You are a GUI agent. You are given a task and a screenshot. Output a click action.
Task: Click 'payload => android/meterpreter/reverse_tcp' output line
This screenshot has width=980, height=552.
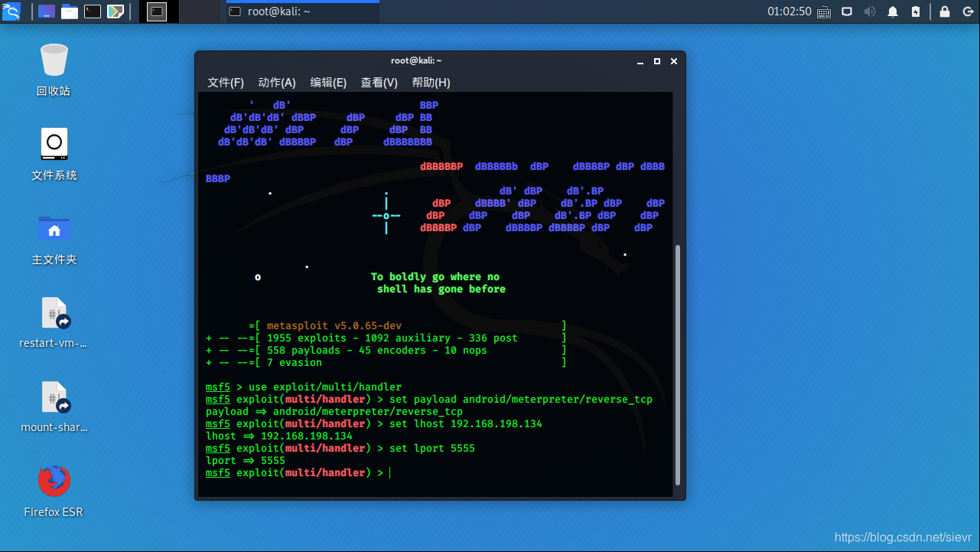pyautogui.click(x=334, y=411)
